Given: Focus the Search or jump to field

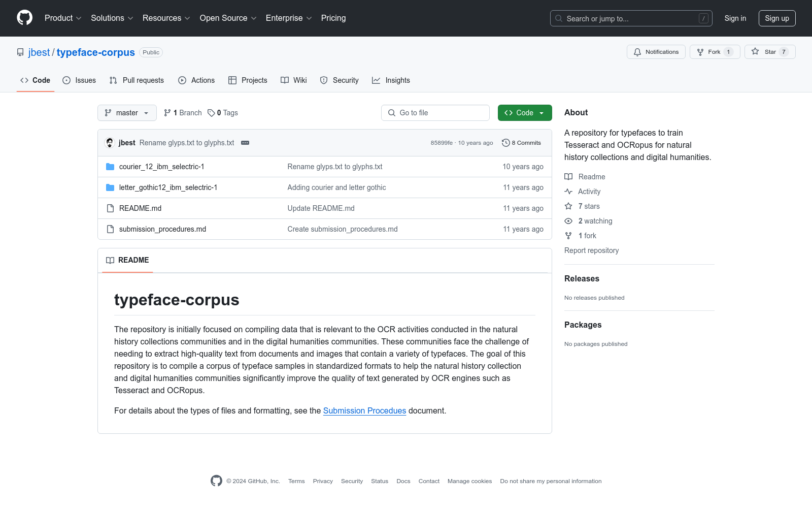Looking at the screenshot, I should click(x=631, y=18).
